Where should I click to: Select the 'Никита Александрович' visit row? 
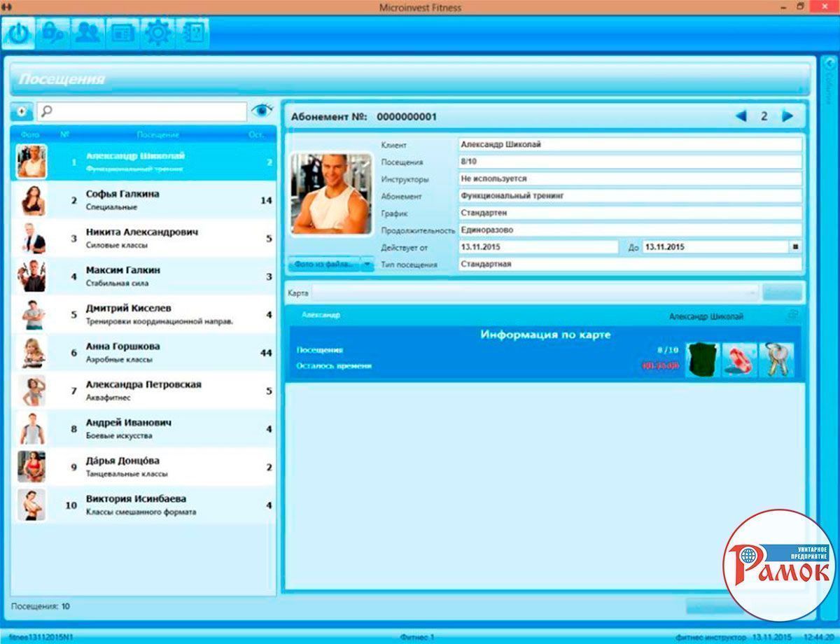[143, 238]
